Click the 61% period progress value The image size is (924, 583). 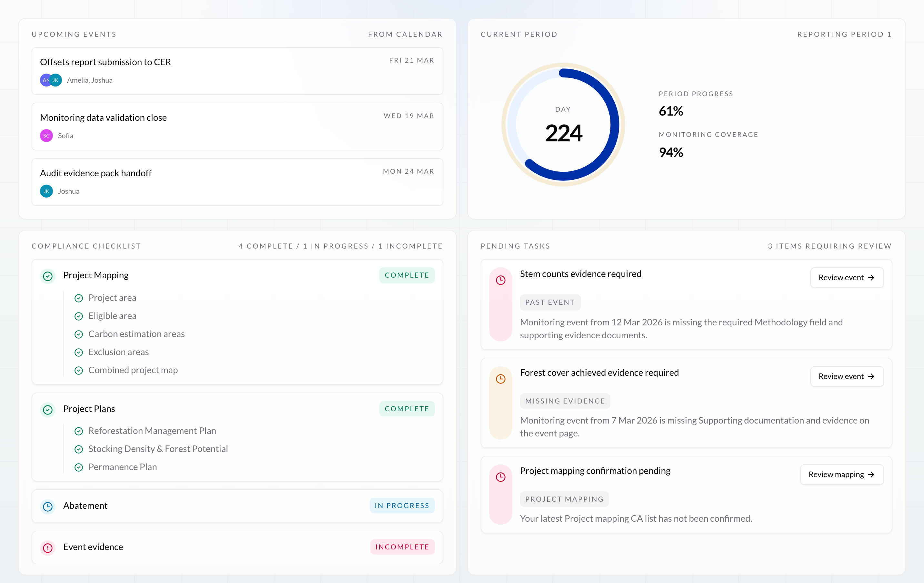(671, 111)
